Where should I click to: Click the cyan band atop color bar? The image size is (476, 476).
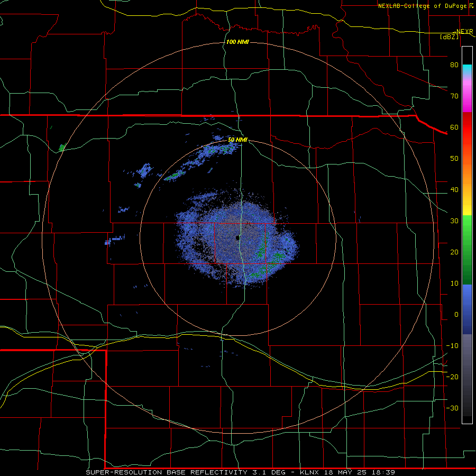coord(467,69)
